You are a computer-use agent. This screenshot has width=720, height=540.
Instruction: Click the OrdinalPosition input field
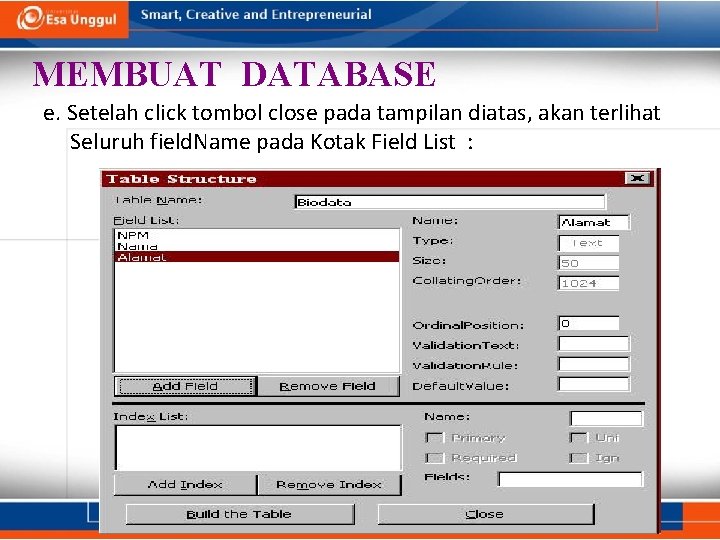coord(588,323)
